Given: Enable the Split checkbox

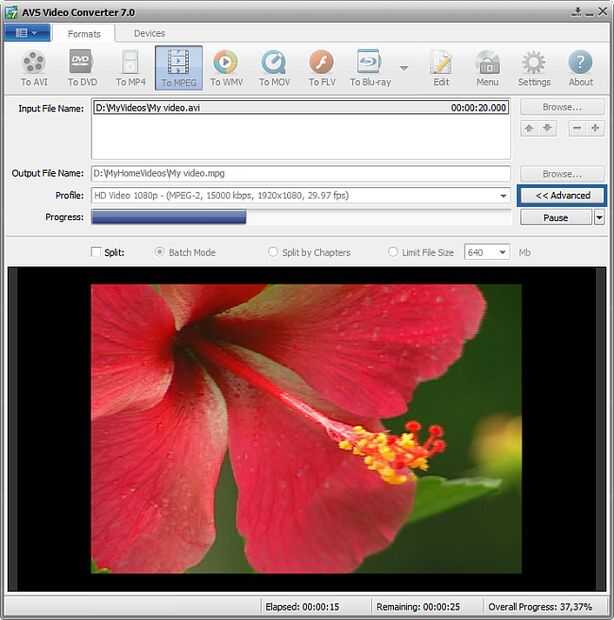Looking at the screenshot, I should [x=96, y=252].
